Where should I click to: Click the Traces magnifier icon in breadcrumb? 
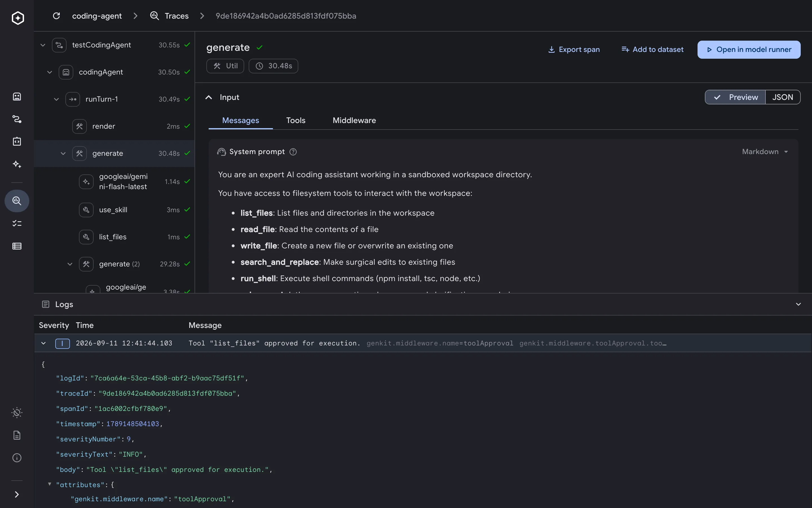(x=154, y=16)
